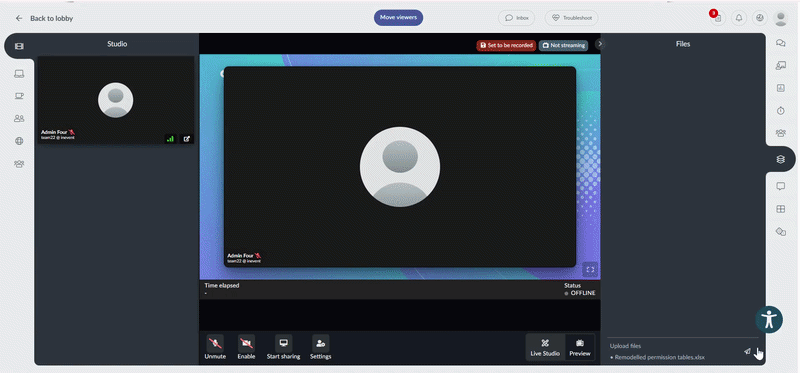Click Admin Four name on main stage
The height and width of the screenshot is (373, 800).
pos(240,255)
